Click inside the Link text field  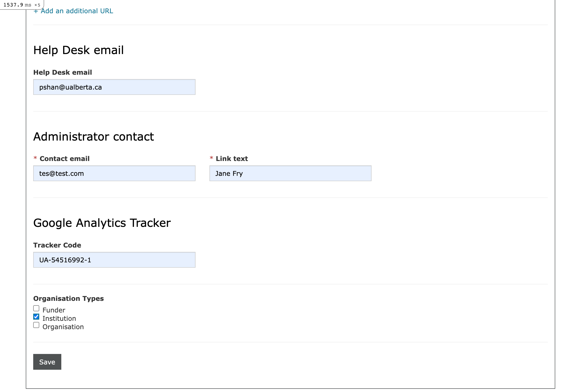290,173
